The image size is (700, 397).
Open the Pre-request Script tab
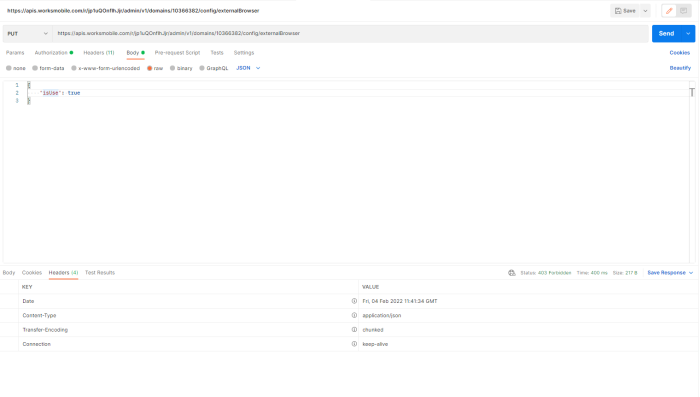(x=177, y=53)
